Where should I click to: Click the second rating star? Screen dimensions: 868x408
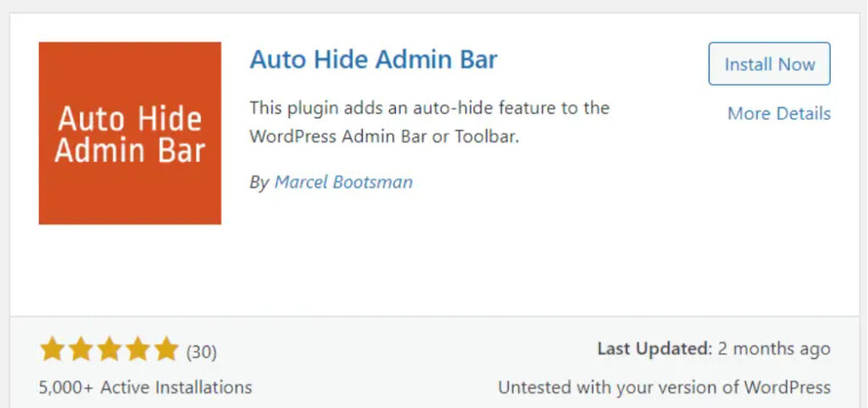click(81, 349)
